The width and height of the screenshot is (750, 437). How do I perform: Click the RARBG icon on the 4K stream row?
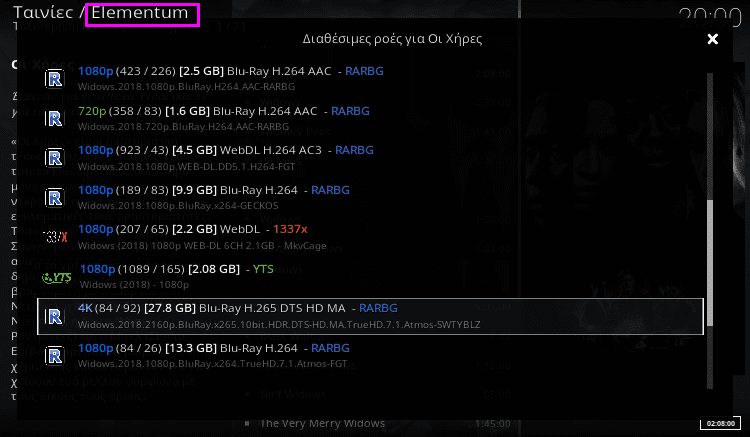click(55, 316)
